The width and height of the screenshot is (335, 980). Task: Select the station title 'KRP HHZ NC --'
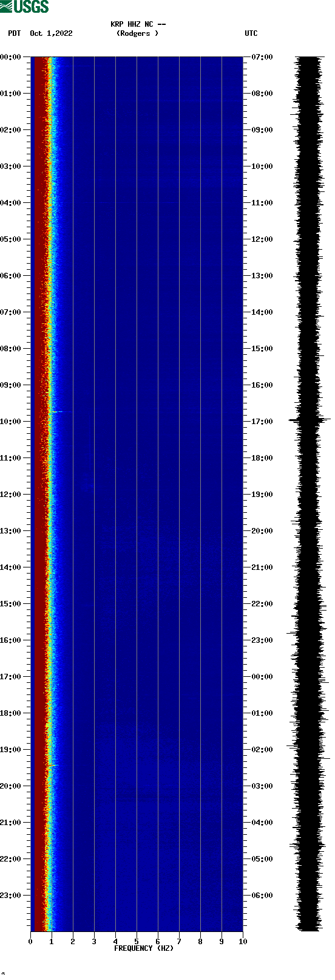click(x=138, y=24)
